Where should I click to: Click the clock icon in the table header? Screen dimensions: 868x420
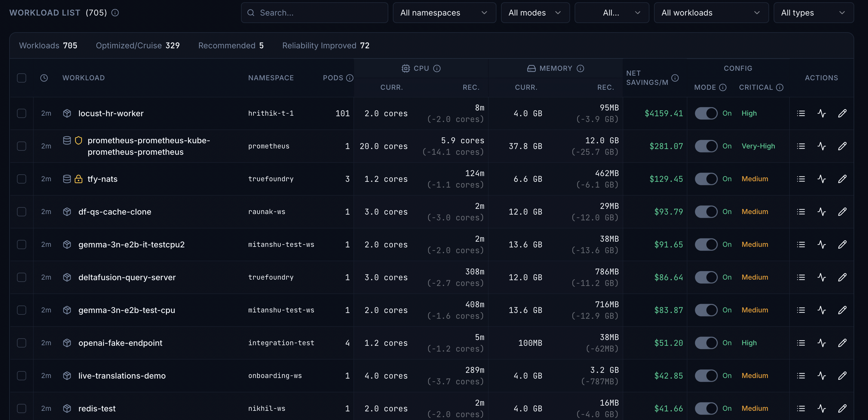44,78
